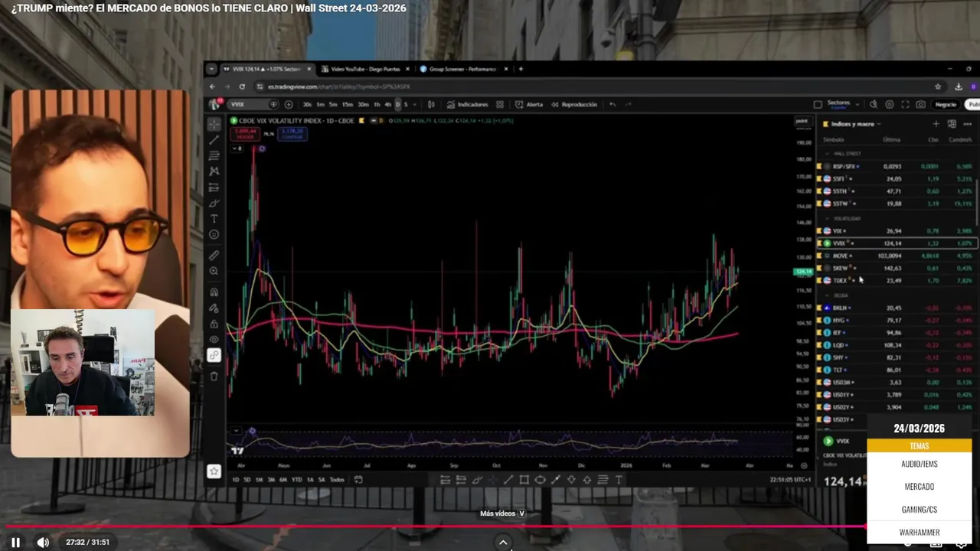Toggle lock all drawings
Image resolution: width=980 pixels, height=551 pixels.
coord(214,324)
